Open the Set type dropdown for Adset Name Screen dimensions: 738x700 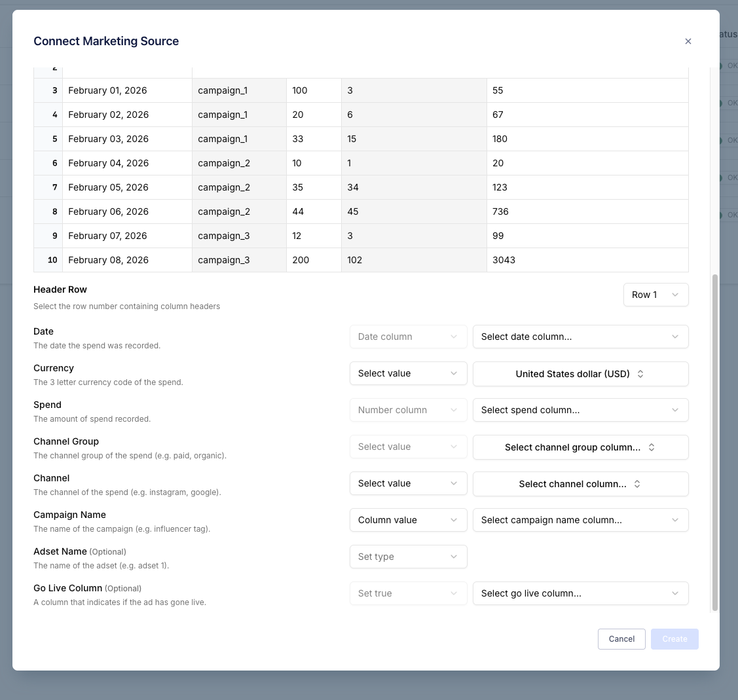pos(408,557)
